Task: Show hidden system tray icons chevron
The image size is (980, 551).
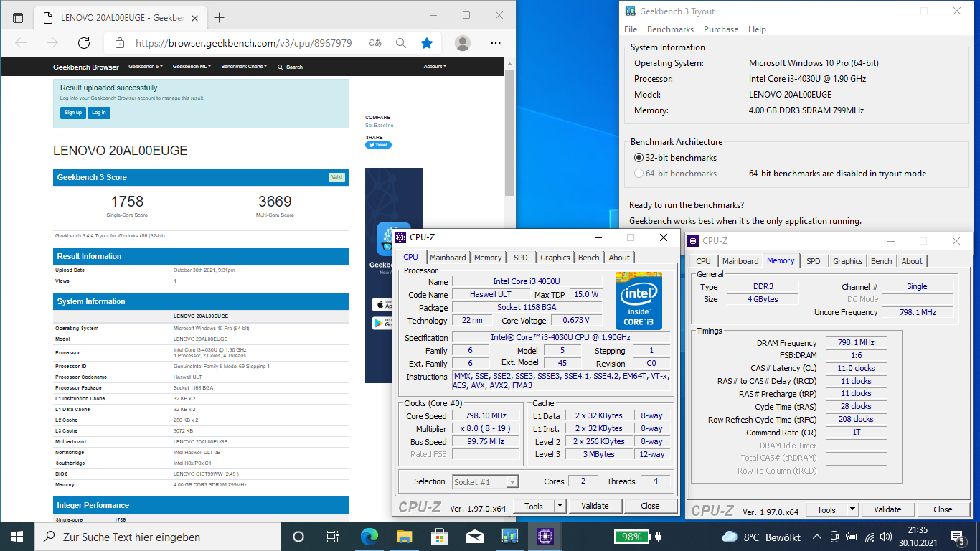Action: click(816, 537)
